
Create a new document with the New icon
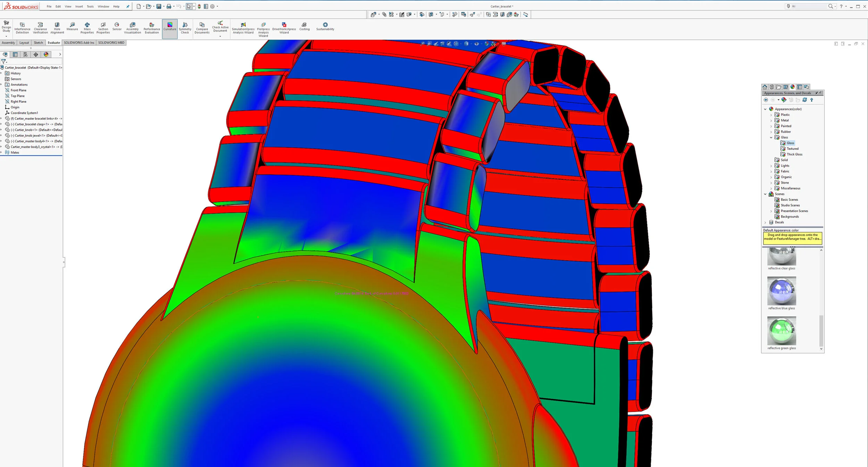coord(139,6)
